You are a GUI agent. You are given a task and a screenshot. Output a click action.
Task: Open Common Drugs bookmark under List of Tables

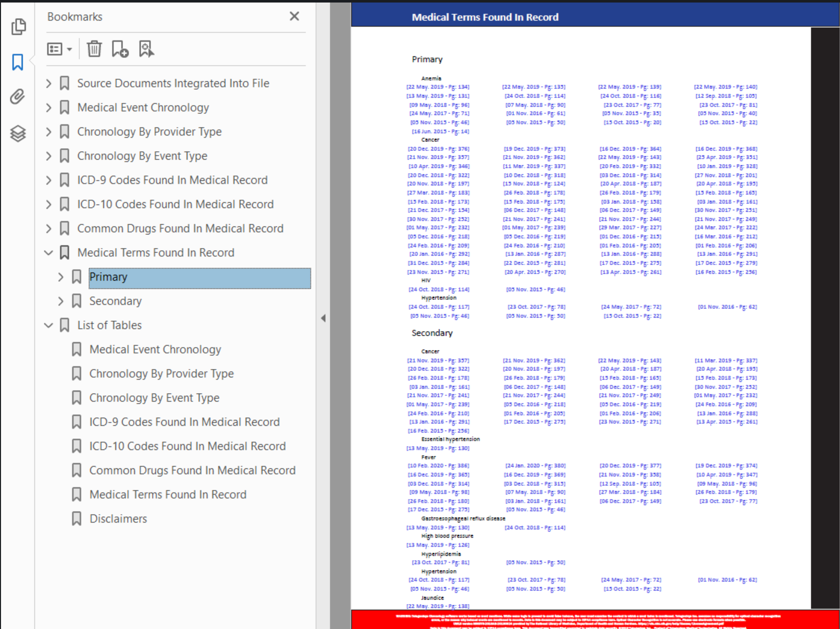[193, 470]
